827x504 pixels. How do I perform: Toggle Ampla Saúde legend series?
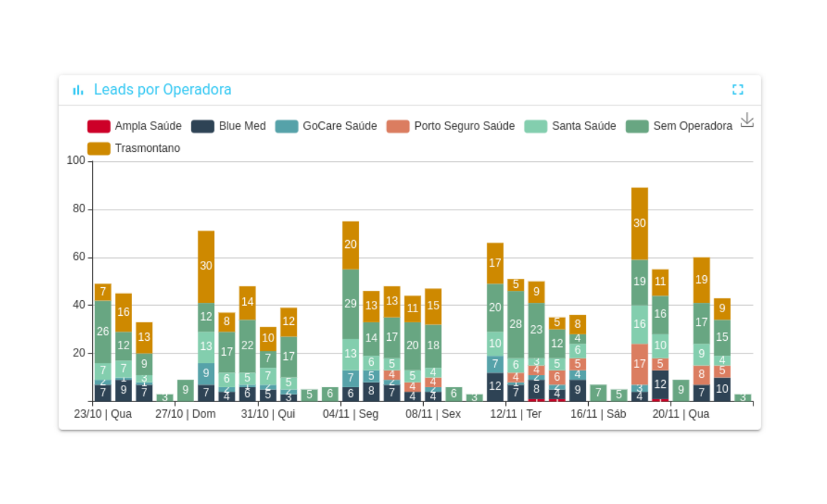click(x=134, y=126)
